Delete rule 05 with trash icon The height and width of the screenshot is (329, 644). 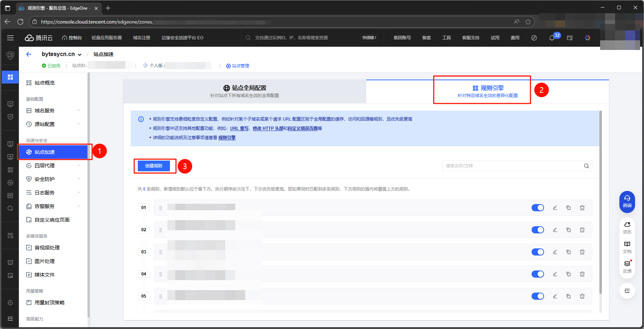(x=582, y=296)
